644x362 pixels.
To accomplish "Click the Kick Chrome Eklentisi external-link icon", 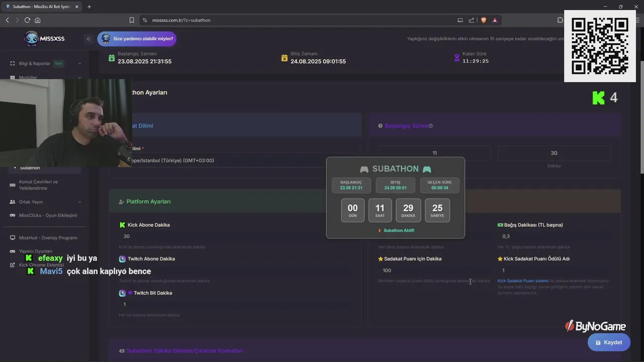I will [13, 265].
